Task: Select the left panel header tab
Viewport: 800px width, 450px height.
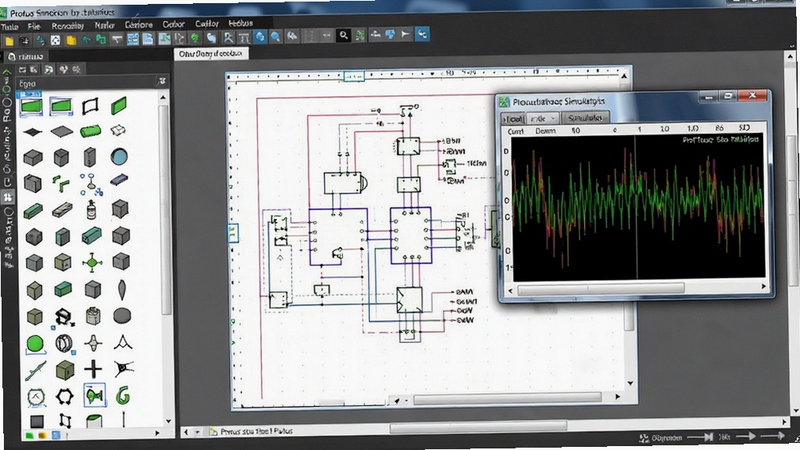Action: pos(27,56)
